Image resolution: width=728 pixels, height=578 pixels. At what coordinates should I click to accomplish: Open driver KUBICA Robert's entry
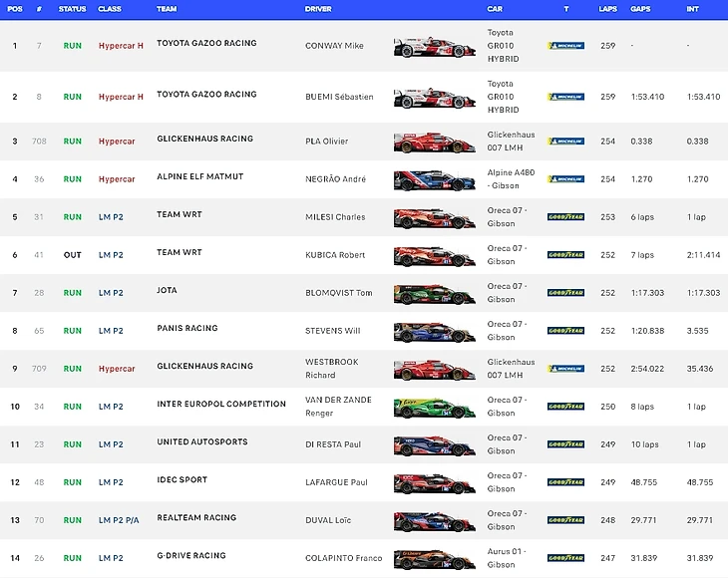(x=336, y=255)
